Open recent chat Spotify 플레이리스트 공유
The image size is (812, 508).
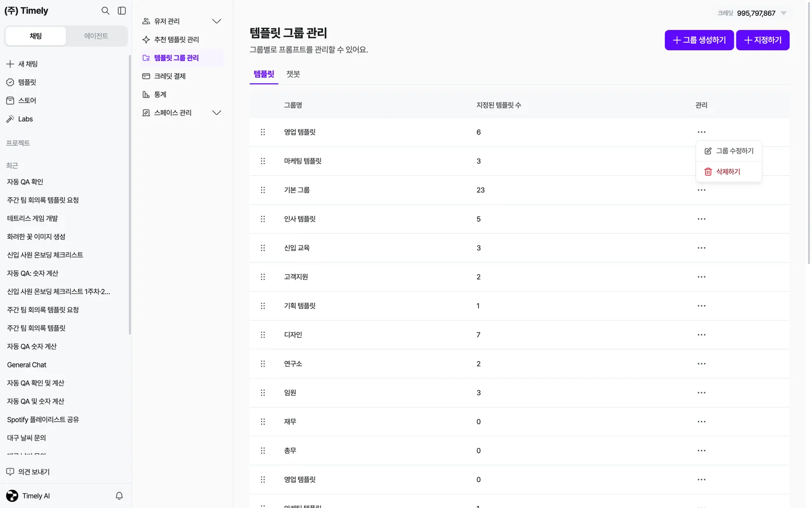click(x=43, y=420)
